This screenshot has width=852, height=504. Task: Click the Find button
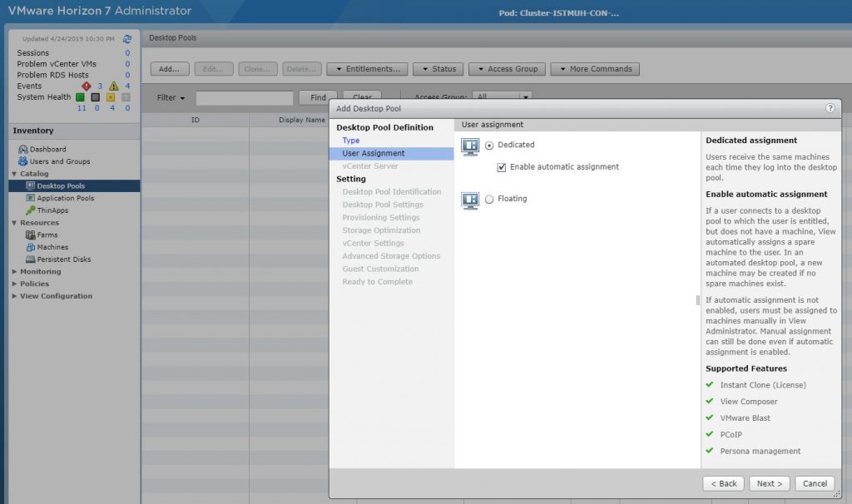click(318, 98)
